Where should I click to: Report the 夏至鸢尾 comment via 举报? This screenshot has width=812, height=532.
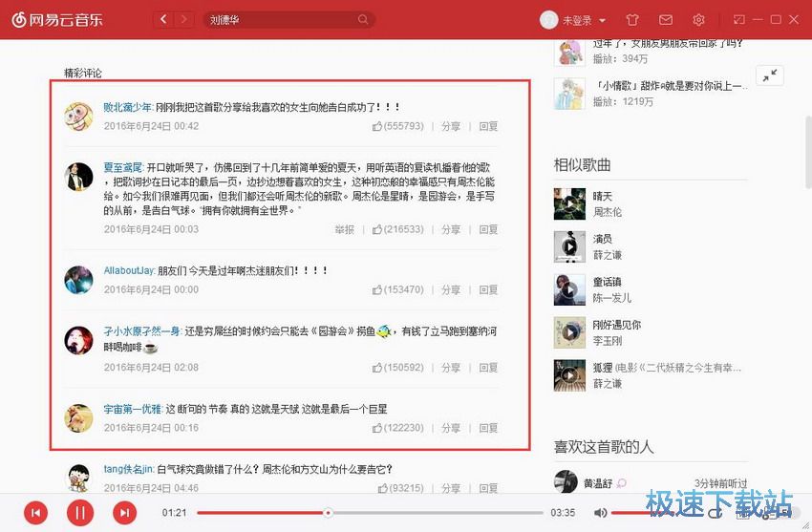click(344, 229)
